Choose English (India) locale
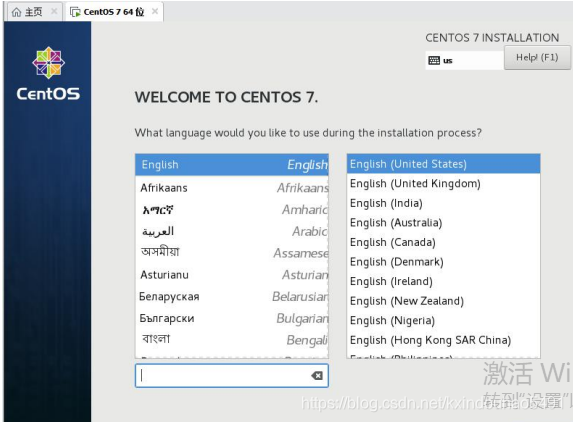Viewport: 573px width, 422px height. 443,203
